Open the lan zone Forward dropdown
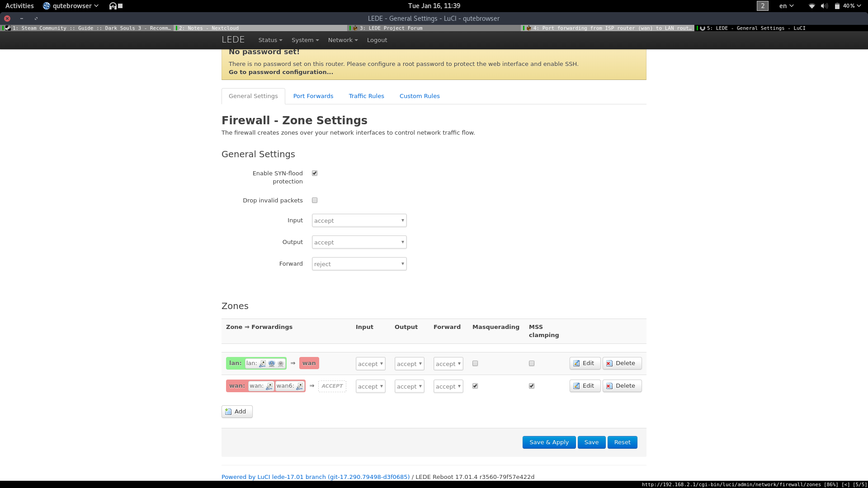The height and width of the screenshot is (488, 868). pyautogui.click(x=448, y=364)
